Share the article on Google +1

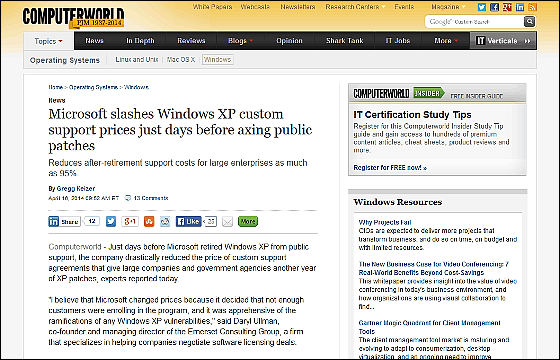130,221
